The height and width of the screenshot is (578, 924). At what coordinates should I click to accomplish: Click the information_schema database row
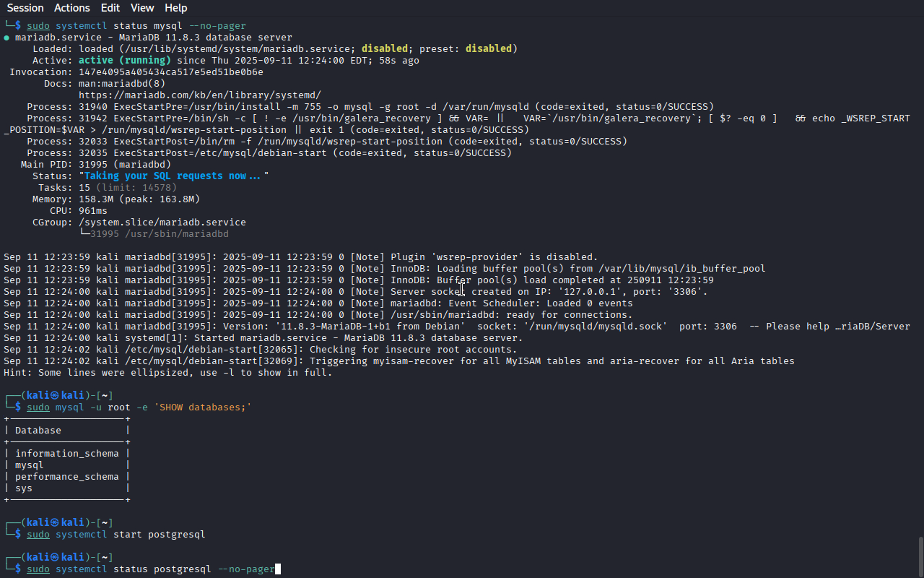[67, 454]
